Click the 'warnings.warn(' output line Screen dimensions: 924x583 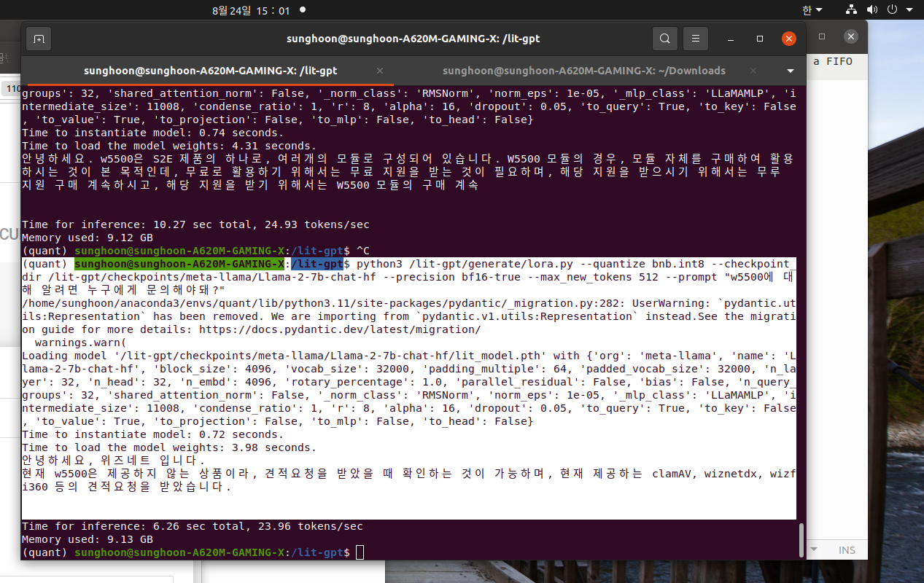tap(80, 343)
